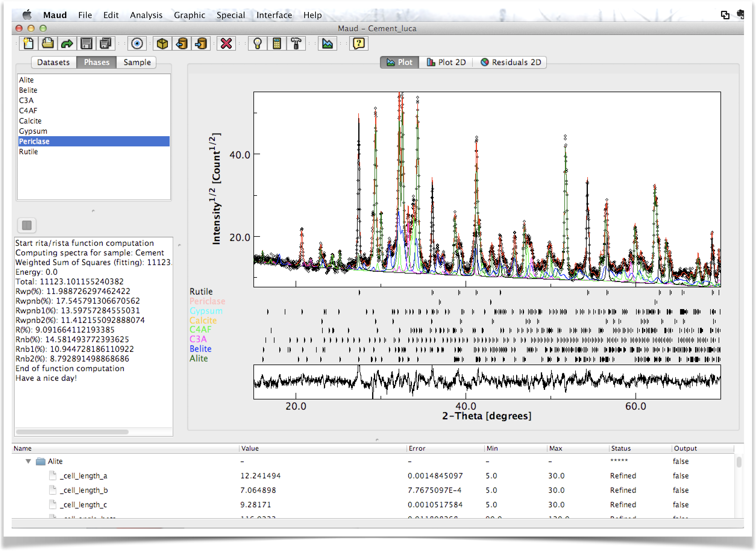Select the _cell_length_b parameter row

(373, 491)
